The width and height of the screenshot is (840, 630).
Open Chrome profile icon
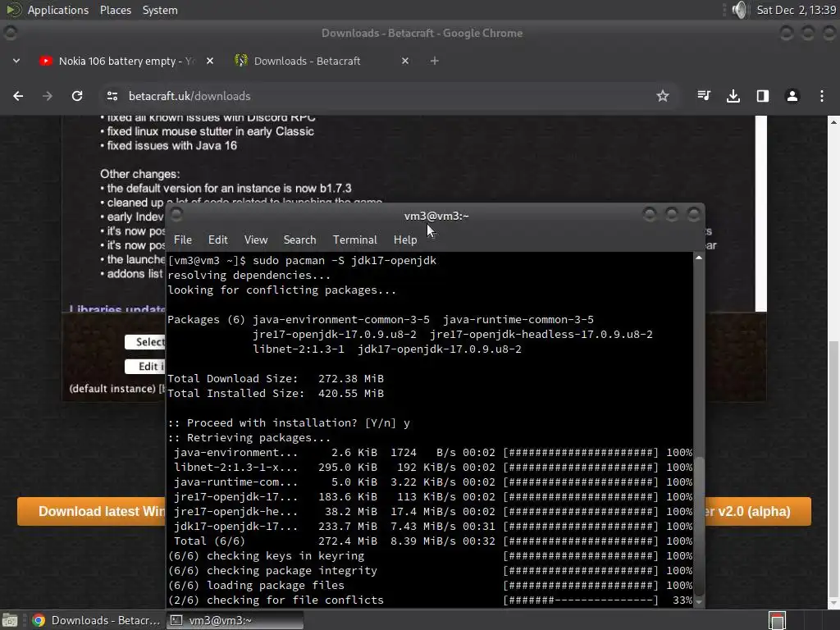pos(792,96)
